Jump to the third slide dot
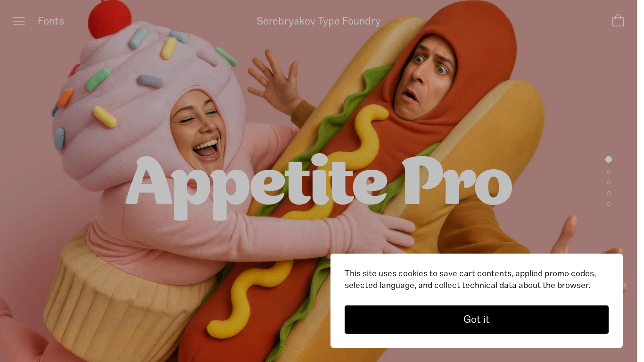The width and height of the screenshot is (644, 362). (609, 182)
